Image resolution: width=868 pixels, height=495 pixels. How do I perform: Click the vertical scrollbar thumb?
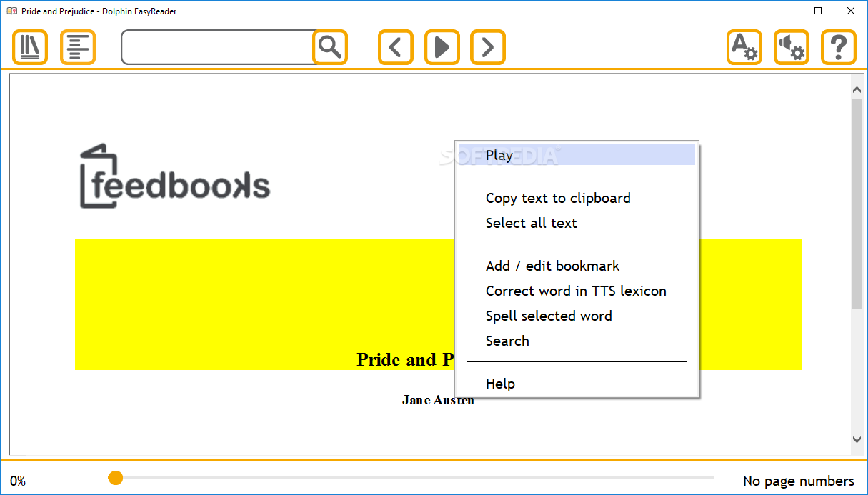(857, 204)
